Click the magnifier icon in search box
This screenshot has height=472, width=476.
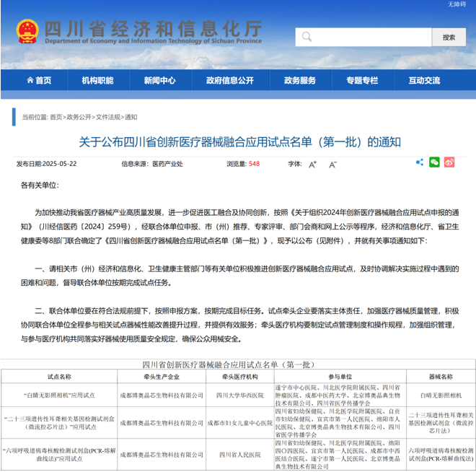pyautogui.click(x=307, y=37)
